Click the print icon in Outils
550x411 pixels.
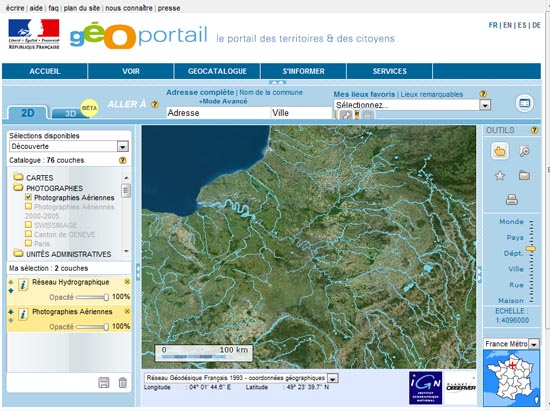pyautogui.click(x=512, y=200)
